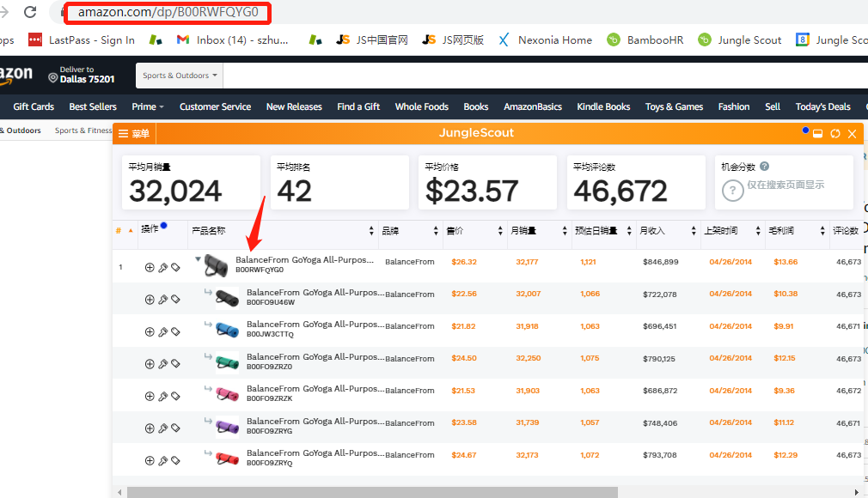Click the pin icon for ASIN B00FO9U46W
The height and width of the screenshot is (498, 868).
coord(162,299)
